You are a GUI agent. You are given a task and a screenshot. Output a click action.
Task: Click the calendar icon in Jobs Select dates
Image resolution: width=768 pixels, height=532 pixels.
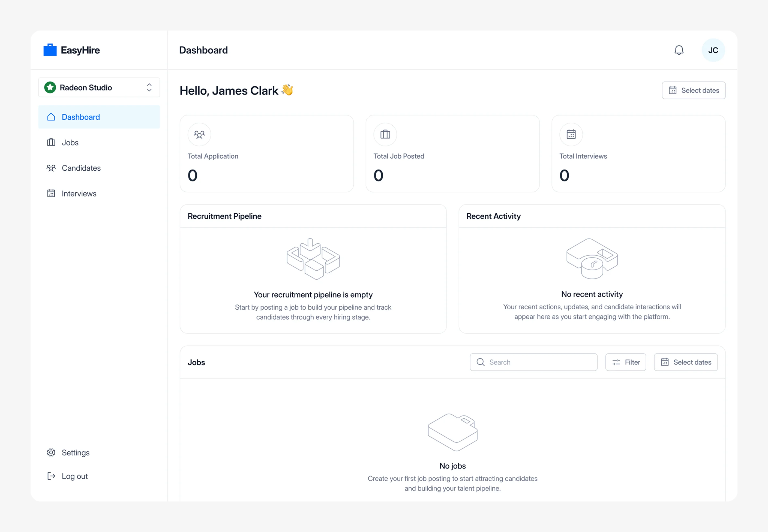[665, 362]
